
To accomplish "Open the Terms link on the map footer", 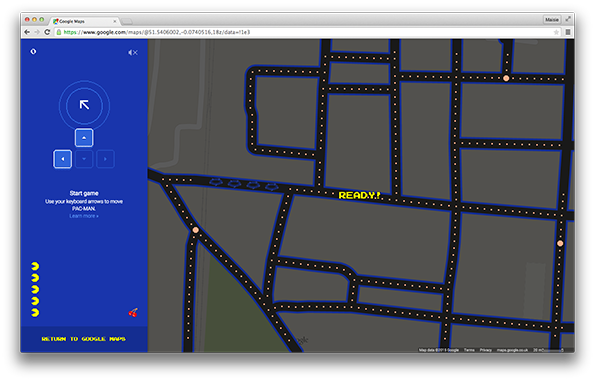I will [469, 350].
